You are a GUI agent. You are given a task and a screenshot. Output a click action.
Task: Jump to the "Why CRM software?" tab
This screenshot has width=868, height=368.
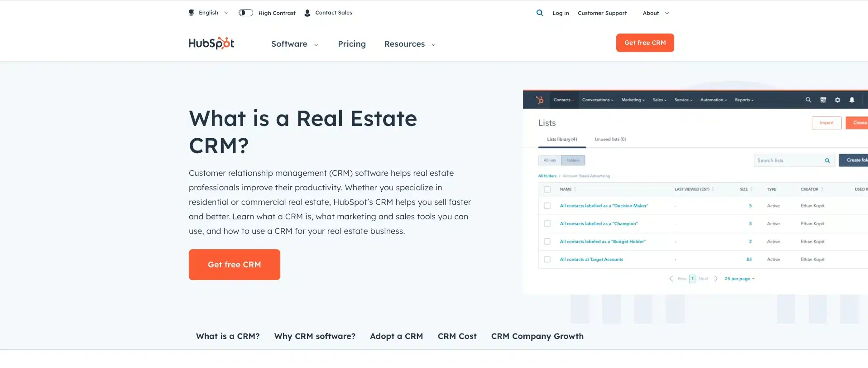(315, 336)
